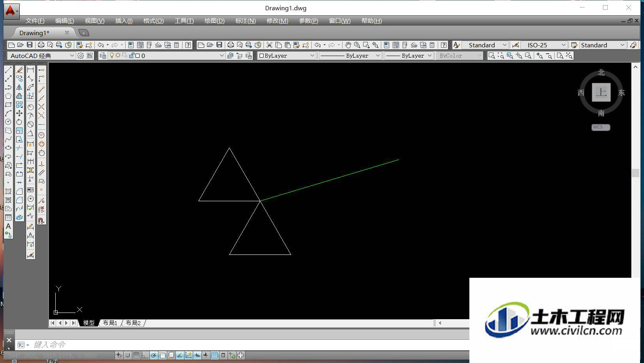
Task: Activate the Mirror modify tool
Action: pyautogui.click(x=19, y=87)
